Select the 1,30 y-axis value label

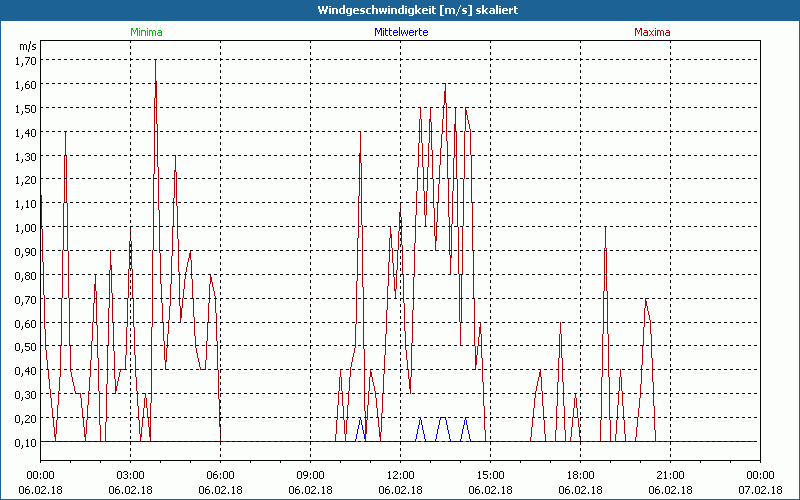click(x=26, y=156)
